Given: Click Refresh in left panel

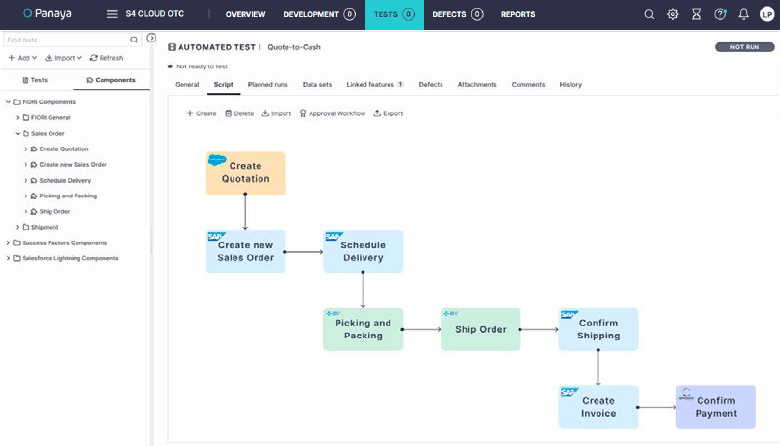Looking at the screenshot, I should coord(106,58).
